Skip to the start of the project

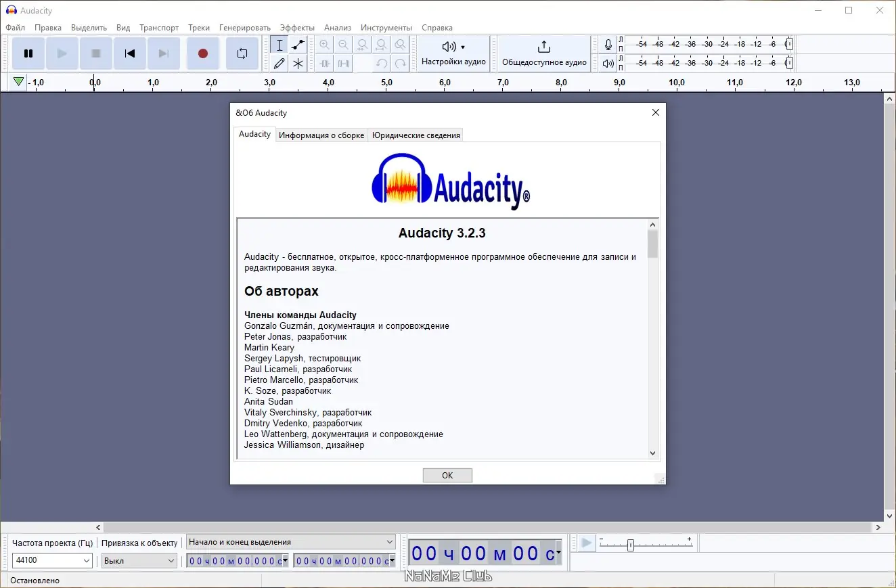[x=130, y=53]
